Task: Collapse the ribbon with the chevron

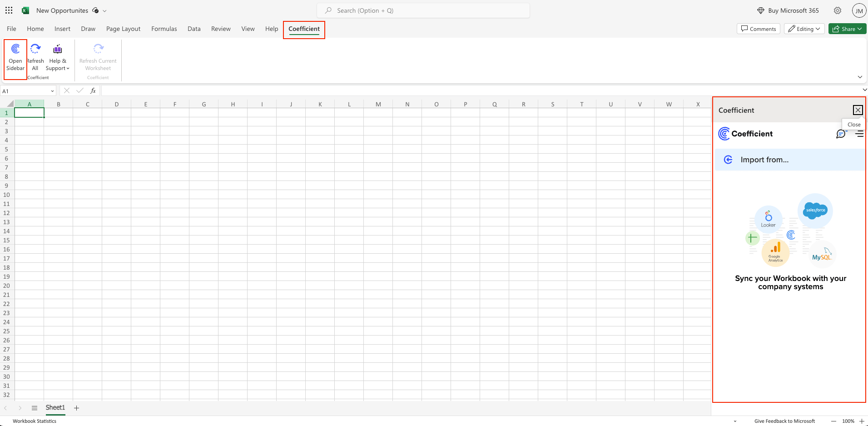Action: click(860, 77)
